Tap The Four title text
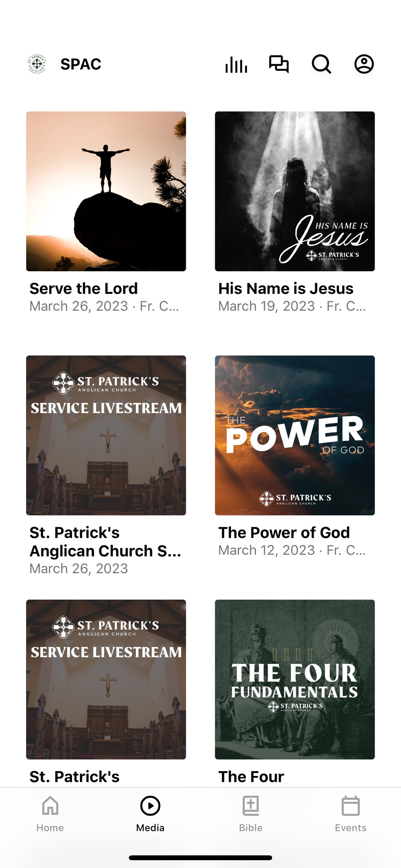Screen dimensions: 401x868 [x=251, y=777]
